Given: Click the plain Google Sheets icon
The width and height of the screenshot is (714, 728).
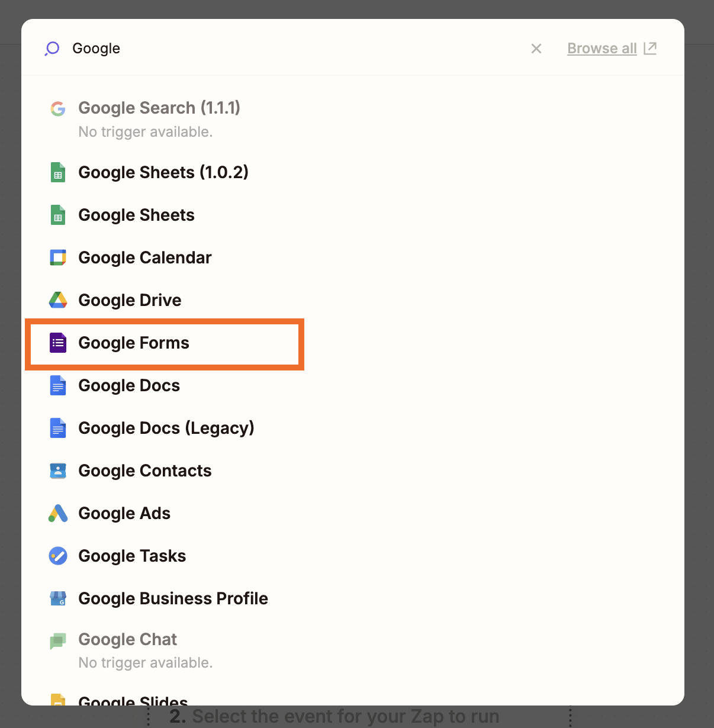Looking at the screenshot, I should pyautogui.click(x=58, y=215).
